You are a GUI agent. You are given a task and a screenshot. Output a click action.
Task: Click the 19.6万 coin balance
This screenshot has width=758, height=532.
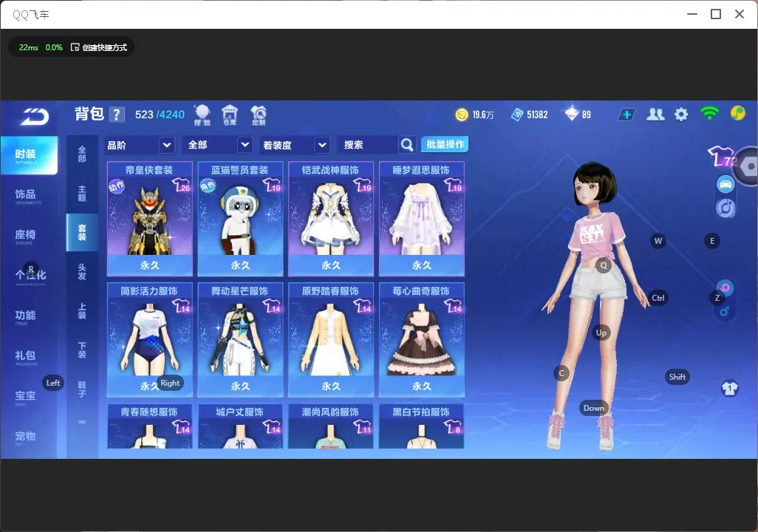click(x=483, y=115)
